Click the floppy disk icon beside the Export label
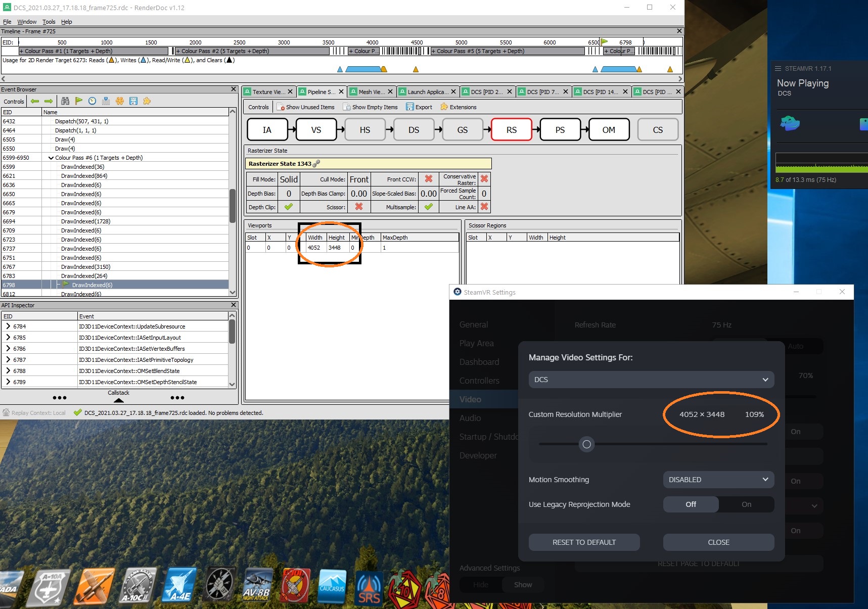 [410, 107]
